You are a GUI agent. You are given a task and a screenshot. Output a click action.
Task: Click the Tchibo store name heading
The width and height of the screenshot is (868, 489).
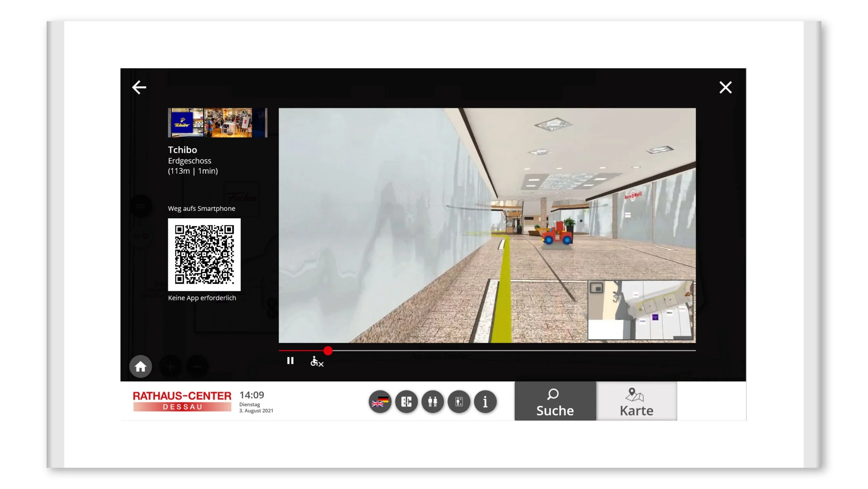pos(182,150)
